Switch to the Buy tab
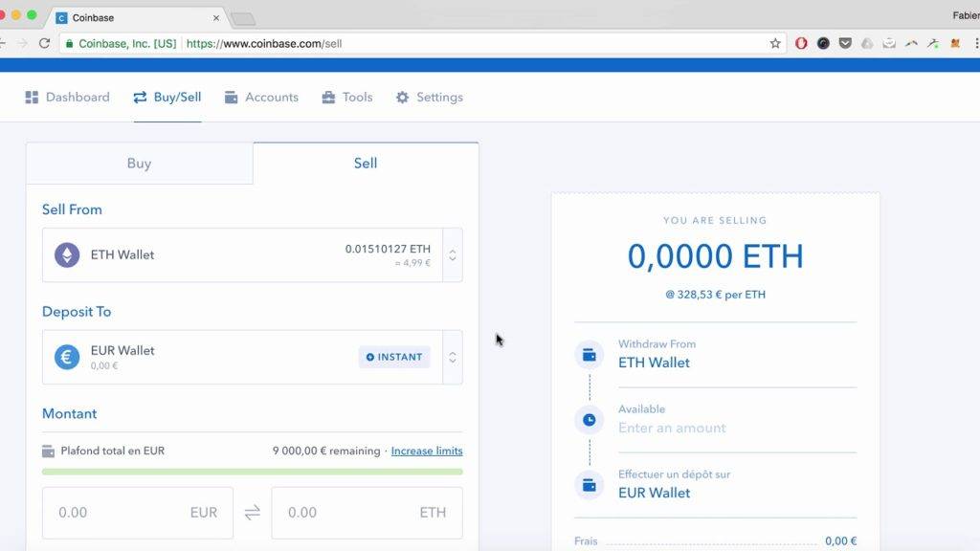Image resolution: width=980 pixels, height=551 pixels. (x=140, y=163)
